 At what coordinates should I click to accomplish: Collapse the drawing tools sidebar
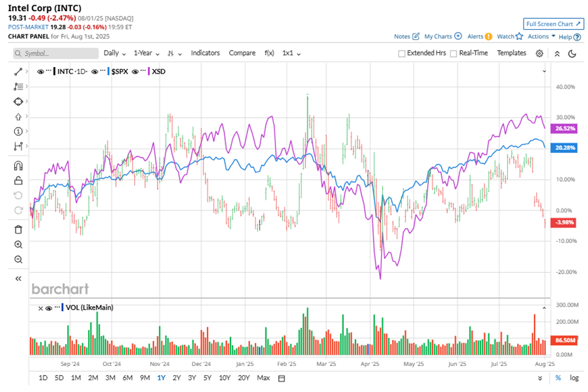(18, 278)
